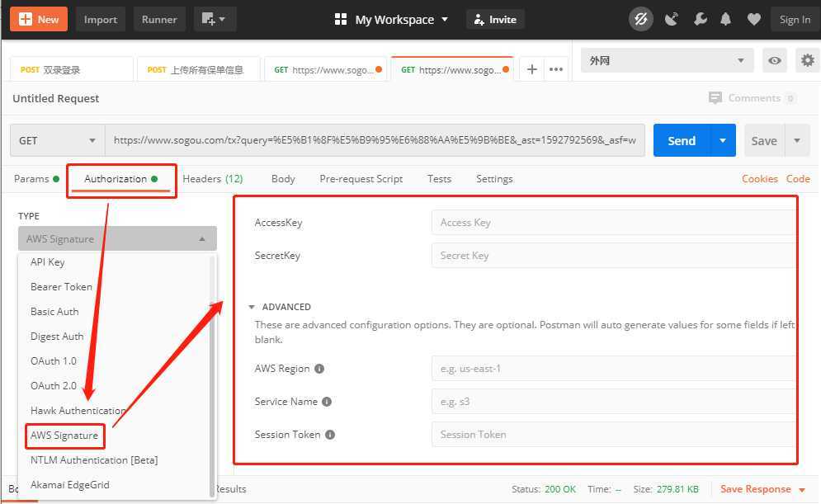Viewport: 821px width, 504px height.
Task: Switch to the POST 双录登录 tab
Action: 72,69
